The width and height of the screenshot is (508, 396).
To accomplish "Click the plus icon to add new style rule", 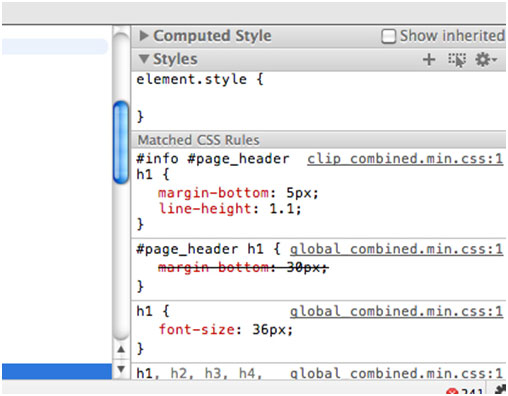I will tap(429, 60).
